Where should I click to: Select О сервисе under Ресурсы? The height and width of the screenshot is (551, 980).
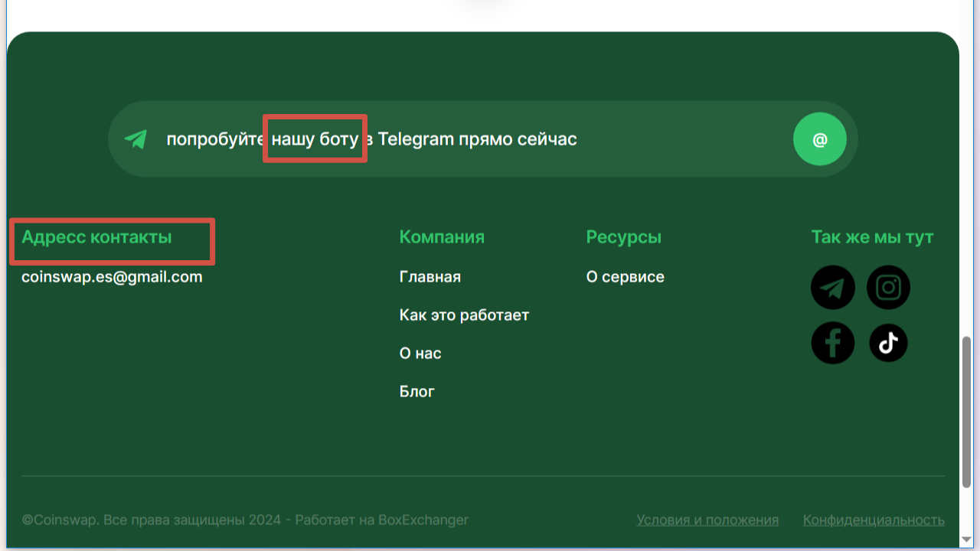(625, 277)
